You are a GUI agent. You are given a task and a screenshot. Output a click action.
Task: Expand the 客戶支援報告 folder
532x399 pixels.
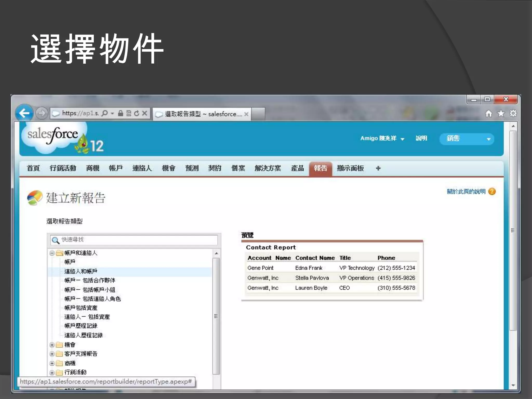52,354
